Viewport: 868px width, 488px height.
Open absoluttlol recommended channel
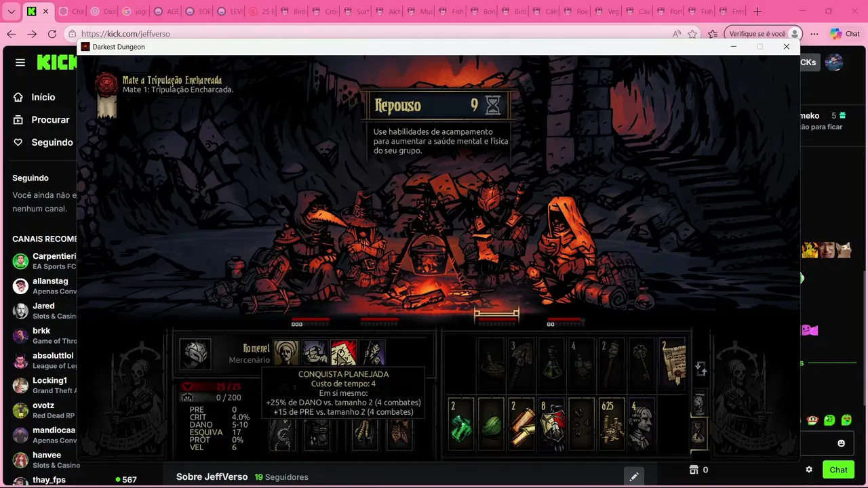pyautogui.click(x=45, y=361)
